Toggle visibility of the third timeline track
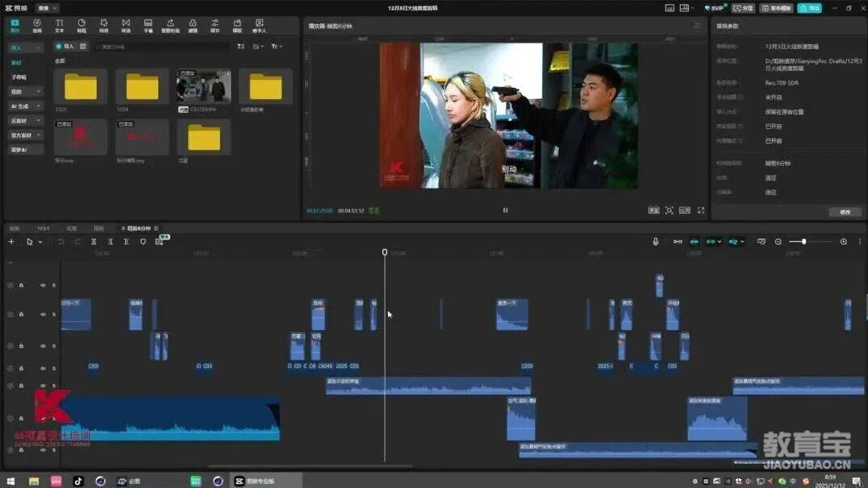 [x=10, y=345]
